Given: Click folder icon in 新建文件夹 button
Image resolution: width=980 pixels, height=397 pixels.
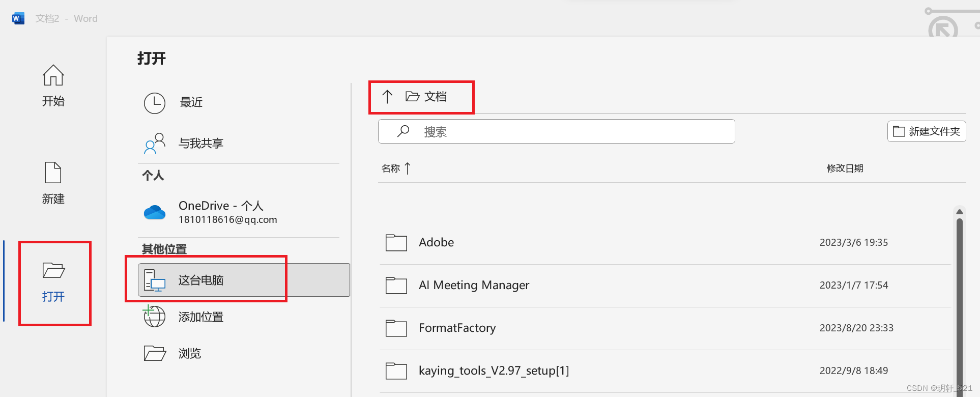Looking at the screenshot, I should (899, 131).
